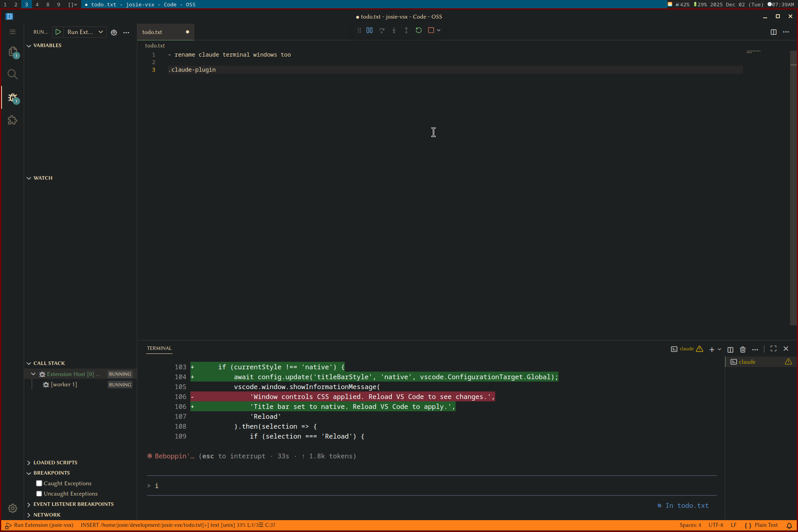Split the terminal panel
This screenshot has height=532, width=798.
click(730, 350)
